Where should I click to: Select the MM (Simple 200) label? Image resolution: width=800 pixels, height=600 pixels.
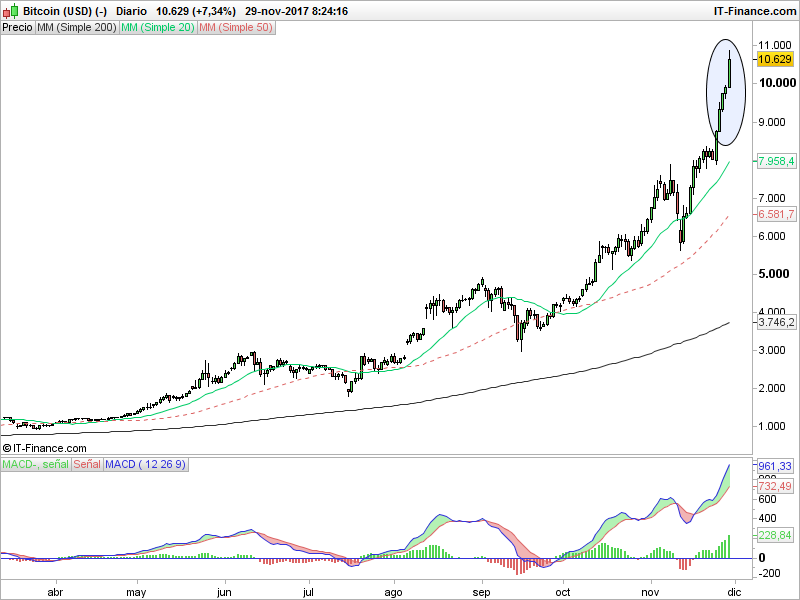click(x=77, y=28)
